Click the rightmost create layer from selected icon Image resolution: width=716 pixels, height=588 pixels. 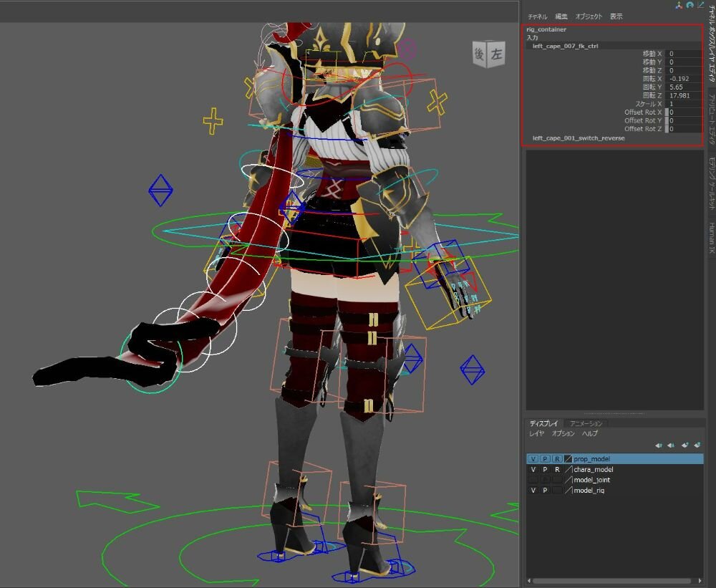(x=697, y=445)
